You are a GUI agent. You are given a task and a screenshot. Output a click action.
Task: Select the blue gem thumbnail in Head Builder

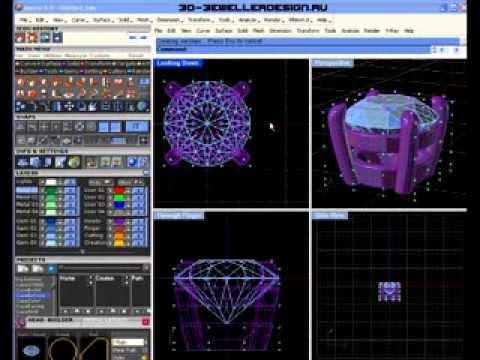32,350
